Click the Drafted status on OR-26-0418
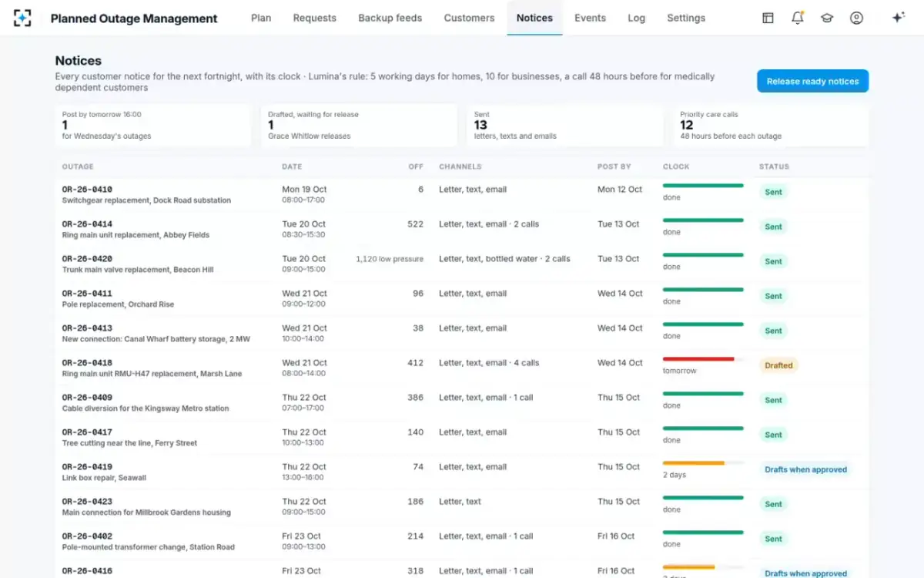This screenshot has width=924, height=578. [778, 365]
